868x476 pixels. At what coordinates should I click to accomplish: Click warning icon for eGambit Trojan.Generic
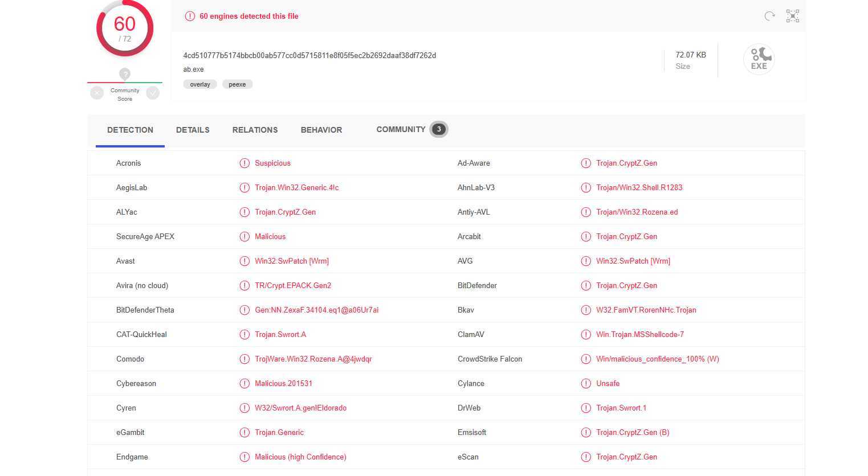[244, 432]
